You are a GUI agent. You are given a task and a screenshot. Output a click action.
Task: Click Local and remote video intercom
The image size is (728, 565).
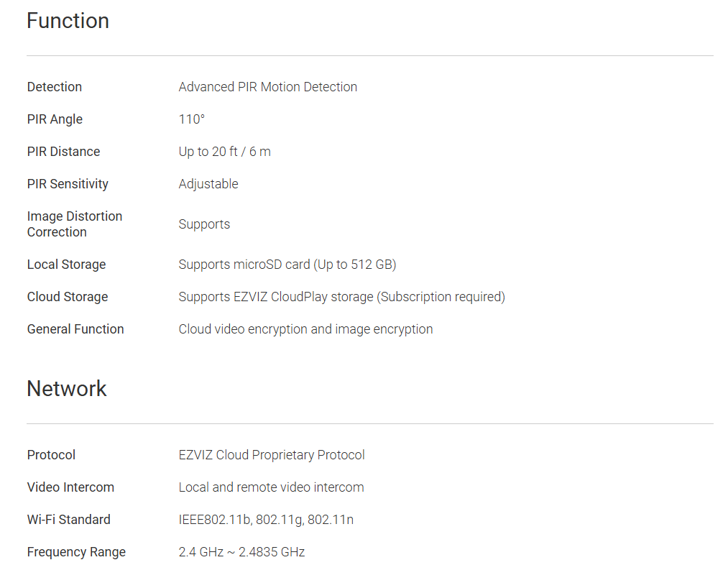tap(271, 487)
